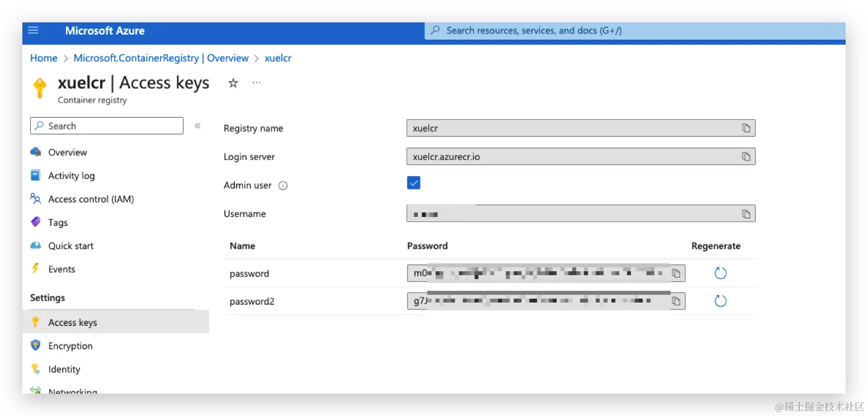The width and height of the screenshot is (868, 416).
Task: Open Events in the sidebar
Action: coord(62,270)
